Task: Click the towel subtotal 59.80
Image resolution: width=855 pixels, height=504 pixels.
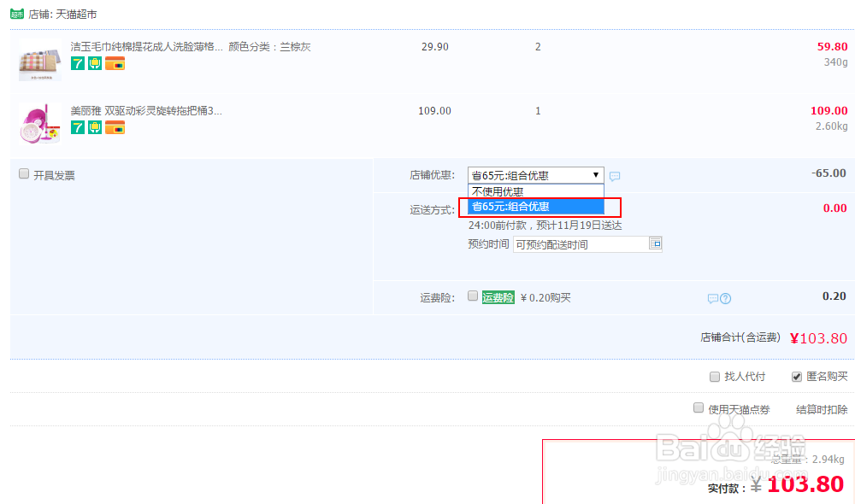Action: (832, 47)
